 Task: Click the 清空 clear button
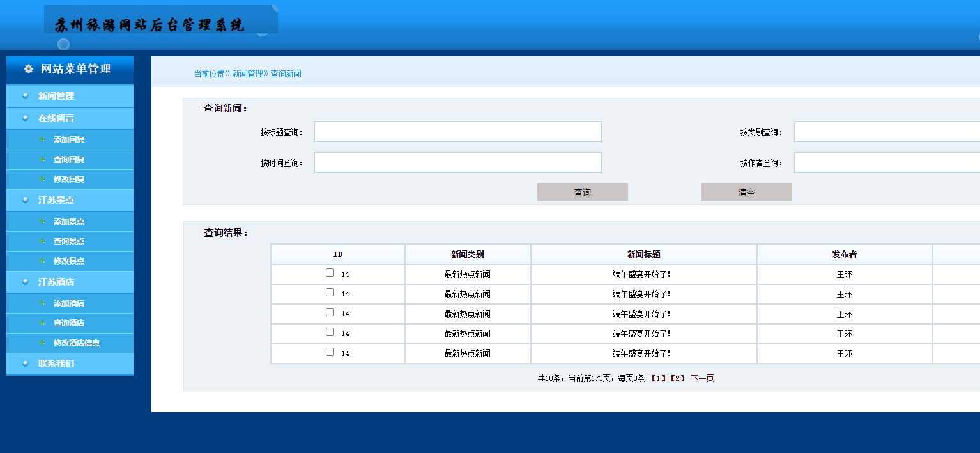747,192
